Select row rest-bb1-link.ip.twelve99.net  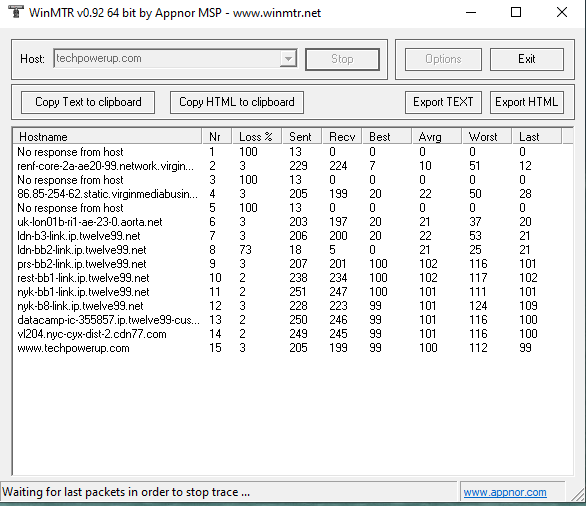tap(287, 278)
